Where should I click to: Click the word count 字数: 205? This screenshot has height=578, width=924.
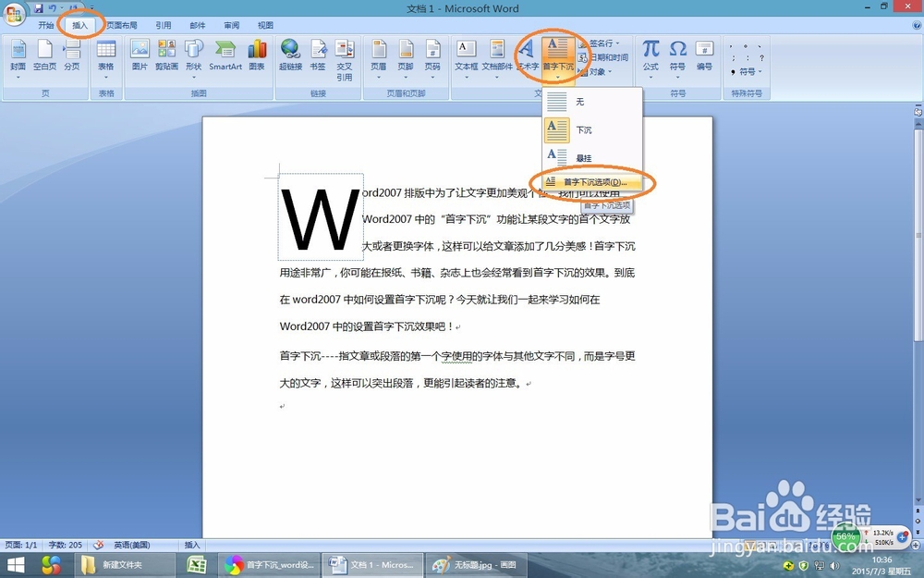[66, 545]
